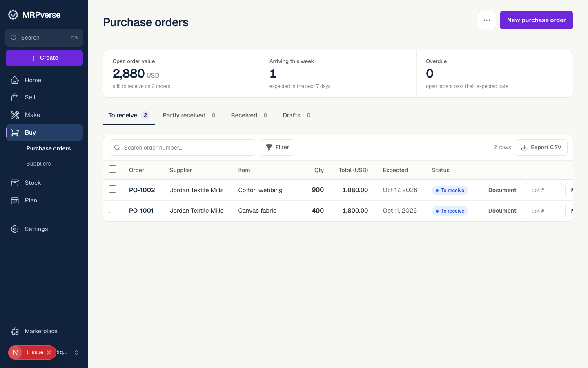This screenshot has width=588, height=368.
Task: Focus the Search order number field
Action: coord(183,148)
